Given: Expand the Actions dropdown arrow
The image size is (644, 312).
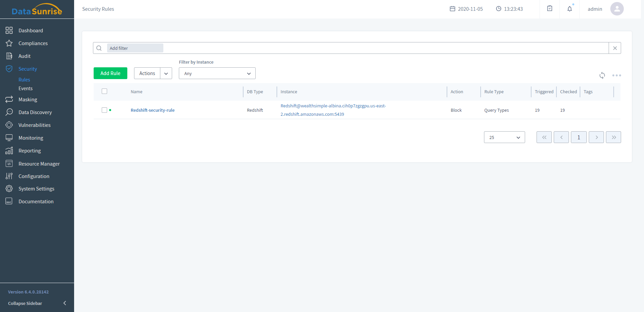Looking at the screenshot, I should tap(166, 73).
